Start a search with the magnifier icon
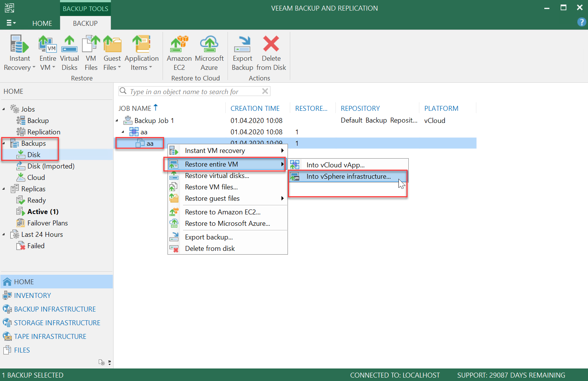 (x=123, y=91)
